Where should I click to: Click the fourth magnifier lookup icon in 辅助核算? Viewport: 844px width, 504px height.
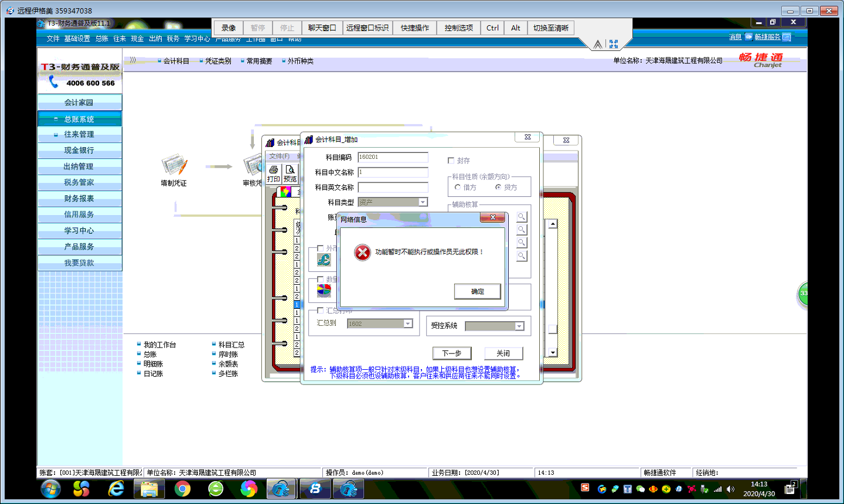(522, 256)
